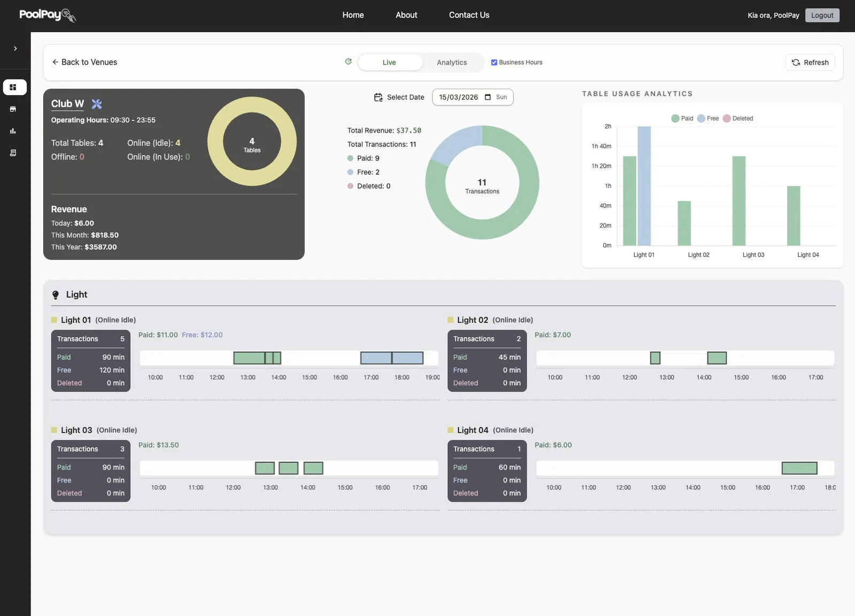855x616 pixels.
Task: Select the Light 02 session near 14:00
Action: coord(717,358)
